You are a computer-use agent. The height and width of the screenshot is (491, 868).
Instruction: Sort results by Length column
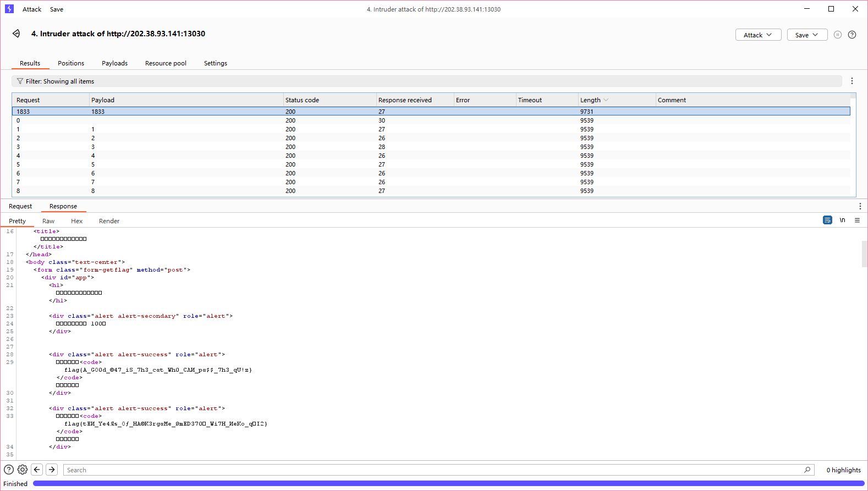[x=590, y=100]
